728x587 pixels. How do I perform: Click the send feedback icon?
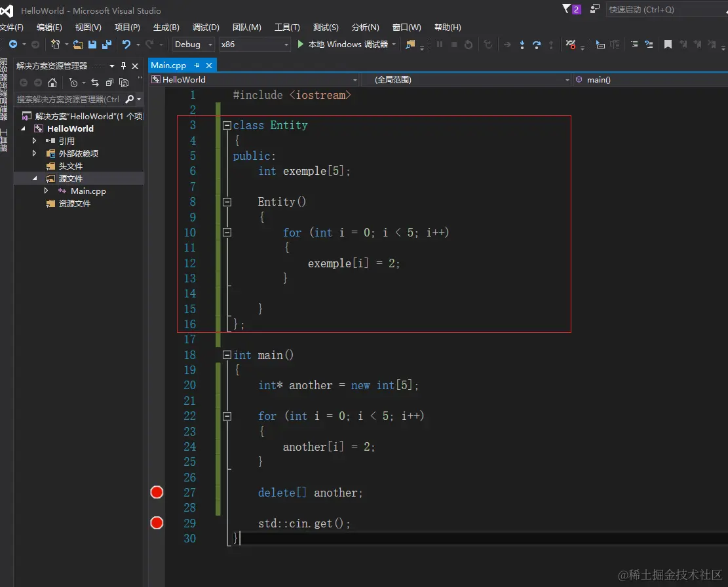595,9
